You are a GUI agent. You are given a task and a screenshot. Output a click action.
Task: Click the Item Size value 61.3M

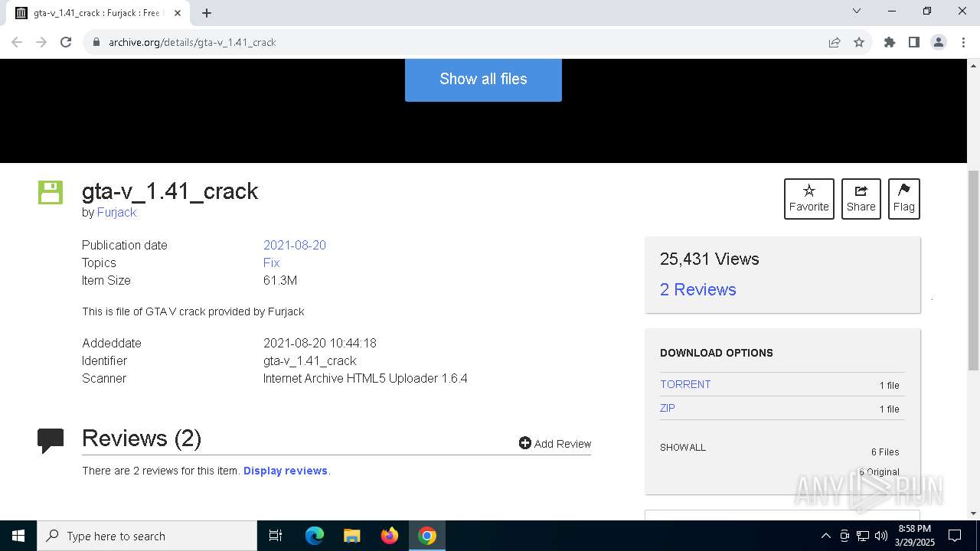coord(280,280)
